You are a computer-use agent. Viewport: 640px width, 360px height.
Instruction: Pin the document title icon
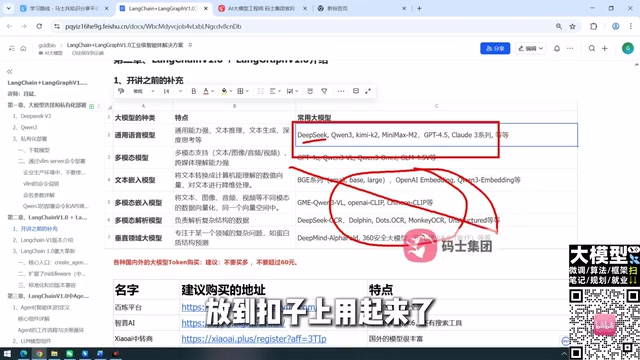pos(190,45)
